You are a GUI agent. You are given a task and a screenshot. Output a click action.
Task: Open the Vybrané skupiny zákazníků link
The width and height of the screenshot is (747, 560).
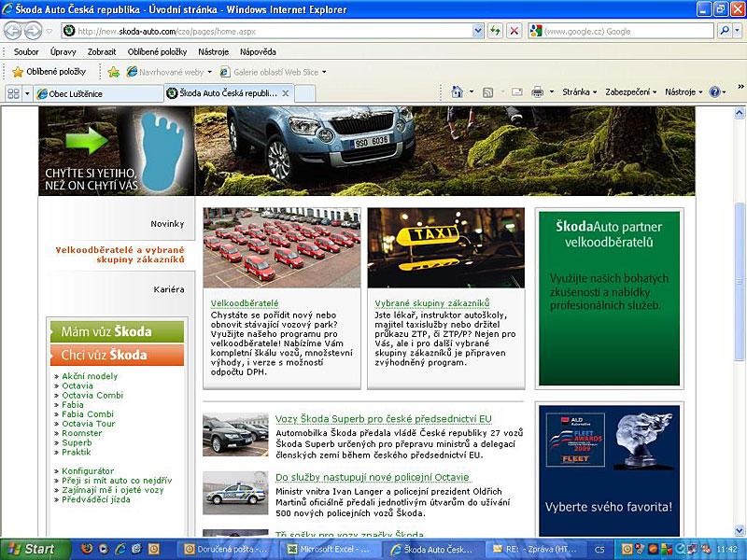431,303
